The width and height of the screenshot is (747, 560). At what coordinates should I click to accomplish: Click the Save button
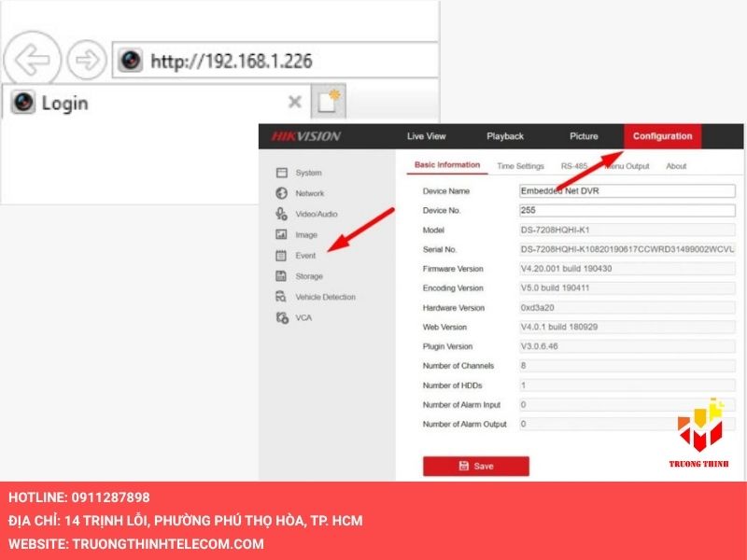pos(476,466)
